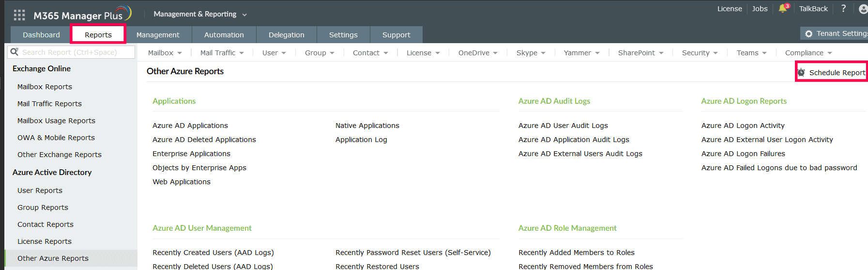Click the user profile avatar icon
Image resolution: width=868 pixels, height=270 pixels.
[863, 9]
